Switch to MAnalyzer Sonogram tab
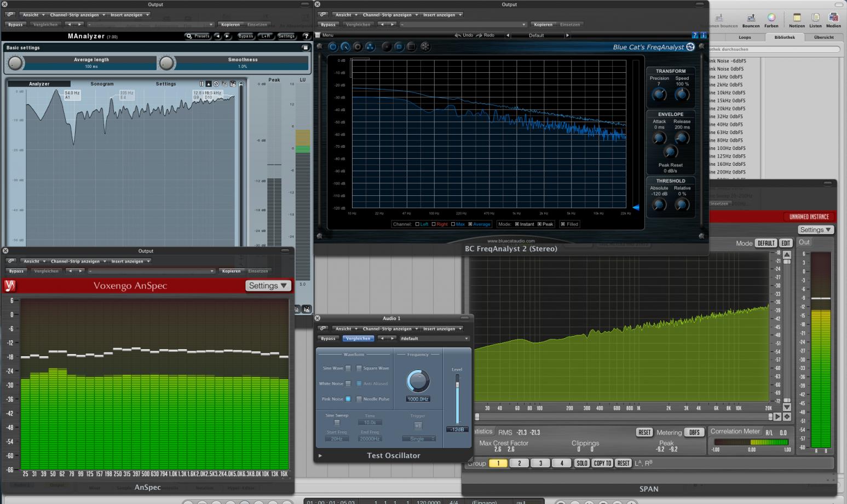Viewport: 847px width, 504px height. 102,84
